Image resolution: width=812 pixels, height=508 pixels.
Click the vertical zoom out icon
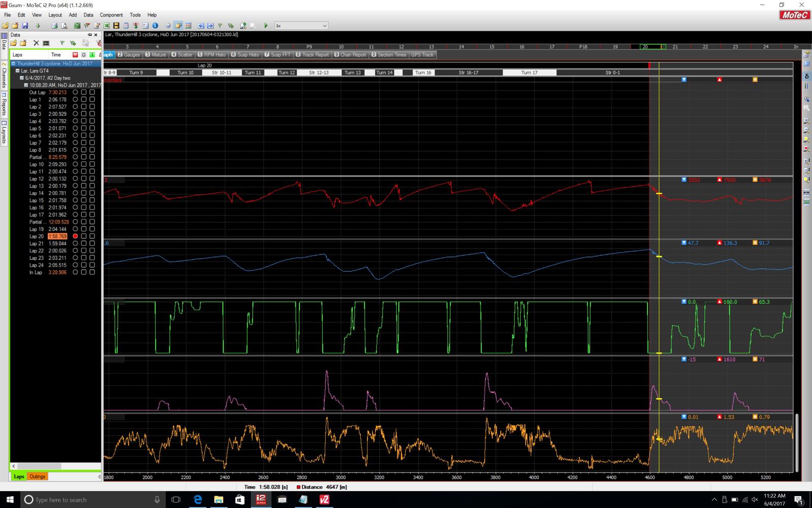[x=806, y=170]
